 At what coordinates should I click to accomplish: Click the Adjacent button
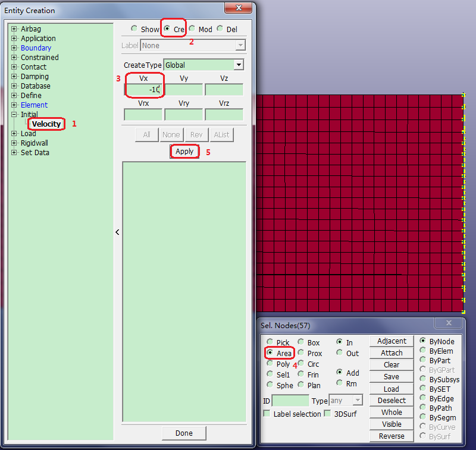pyautogui.click(x=392, y=341)
